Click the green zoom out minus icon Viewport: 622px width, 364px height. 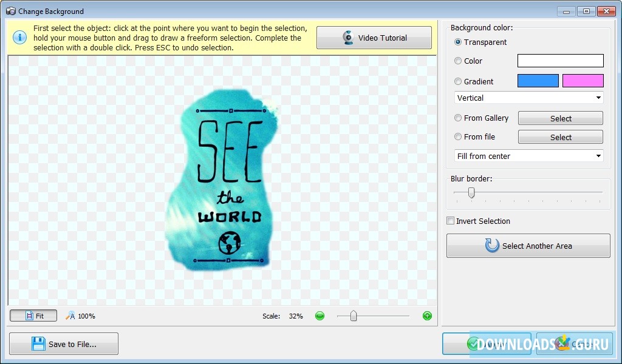[320, 315]
